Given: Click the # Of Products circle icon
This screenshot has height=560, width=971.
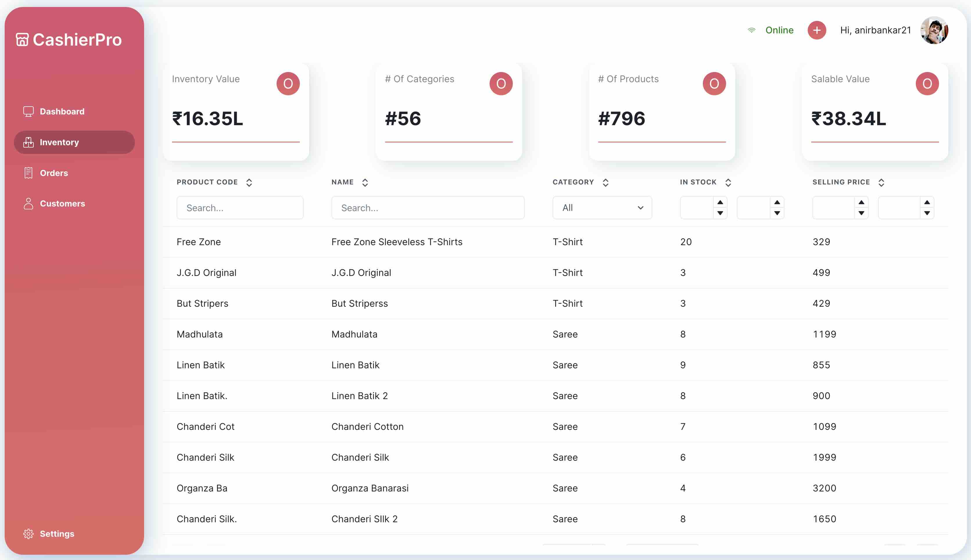Looking at the screenshot, I should point(714,83).
